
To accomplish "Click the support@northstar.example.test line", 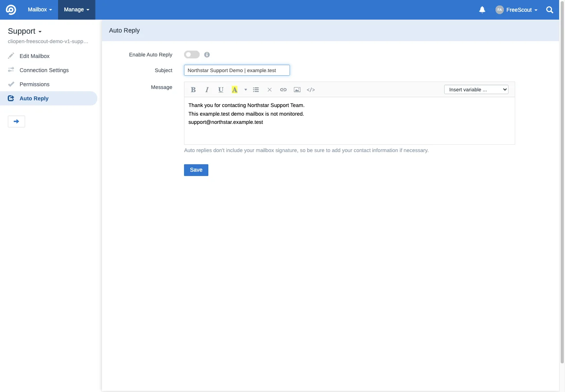I will 226,122.
